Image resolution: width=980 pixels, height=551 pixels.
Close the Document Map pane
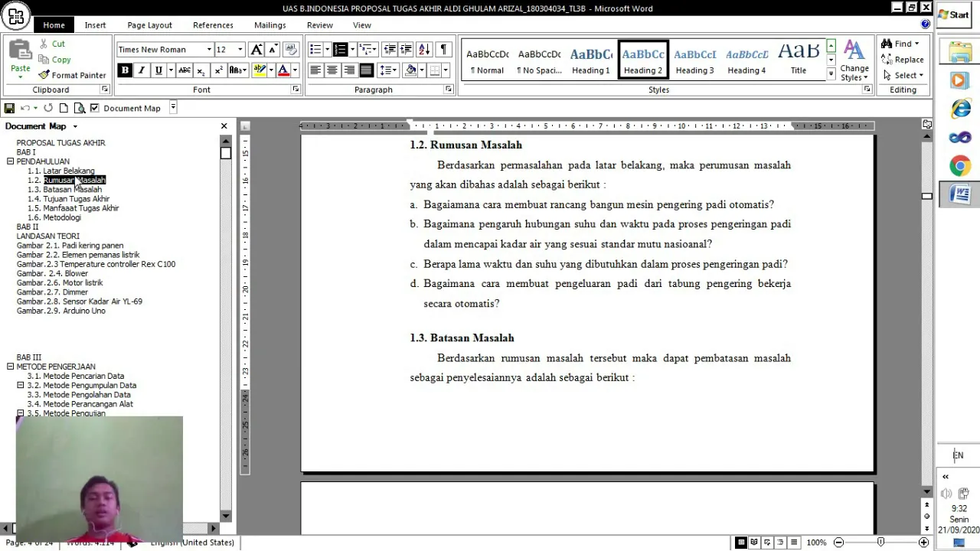coord(224,126)
